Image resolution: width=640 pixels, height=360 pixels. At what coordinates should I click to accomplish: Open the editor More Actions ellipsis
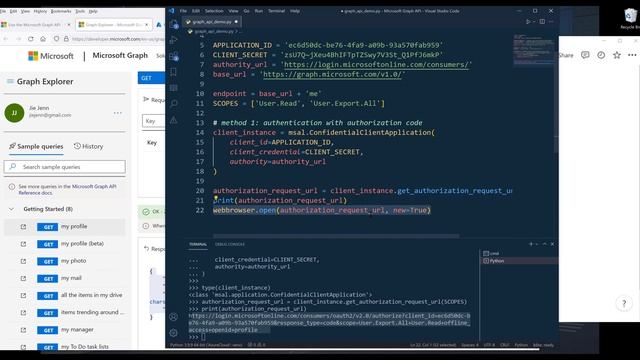tap(551, 22)
